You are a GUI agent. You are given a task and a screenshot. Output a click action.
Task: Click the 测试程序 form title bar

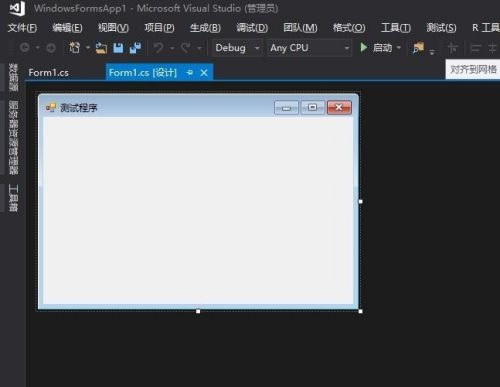click(198, 107)
